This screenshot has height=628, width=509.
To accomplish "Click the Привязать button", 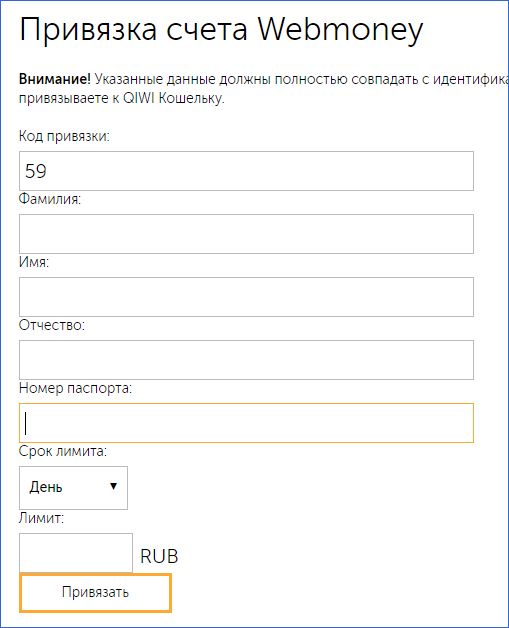I will pos(95,593).
